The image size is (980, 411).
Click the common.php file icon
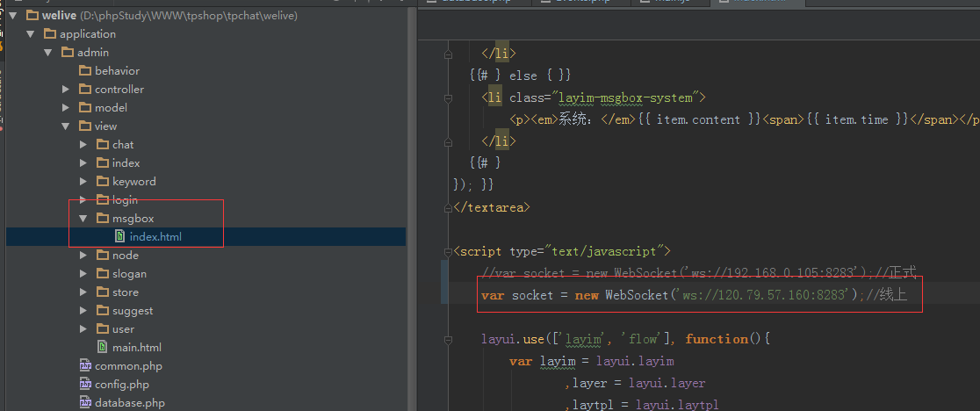(x=85, y=366)
